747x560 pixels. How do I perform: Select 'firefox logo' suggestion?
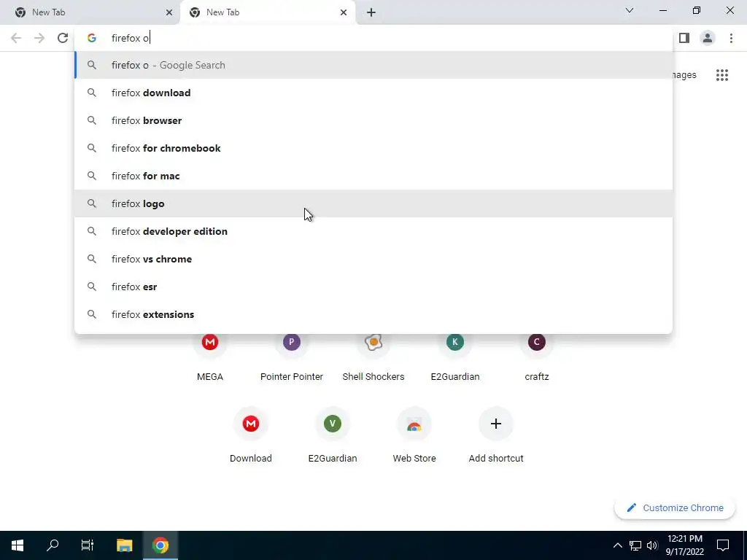pos(373,203)
